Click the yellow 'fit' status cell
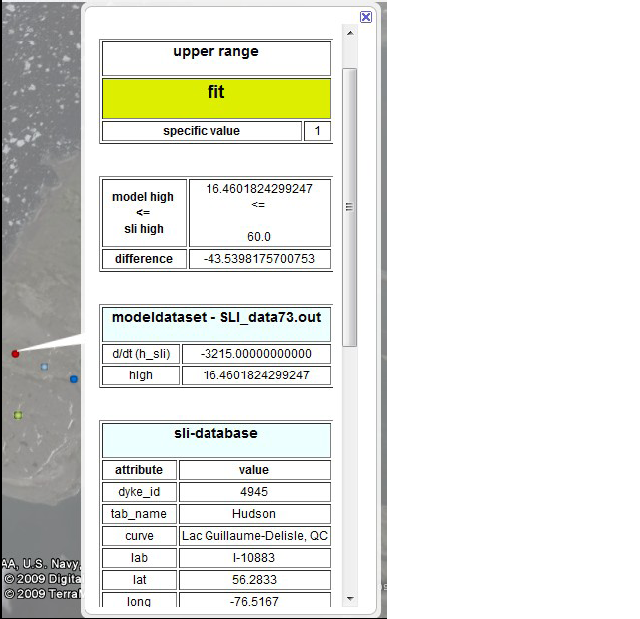Viewport: 640px width, 619px height. (x=216, y=98)
